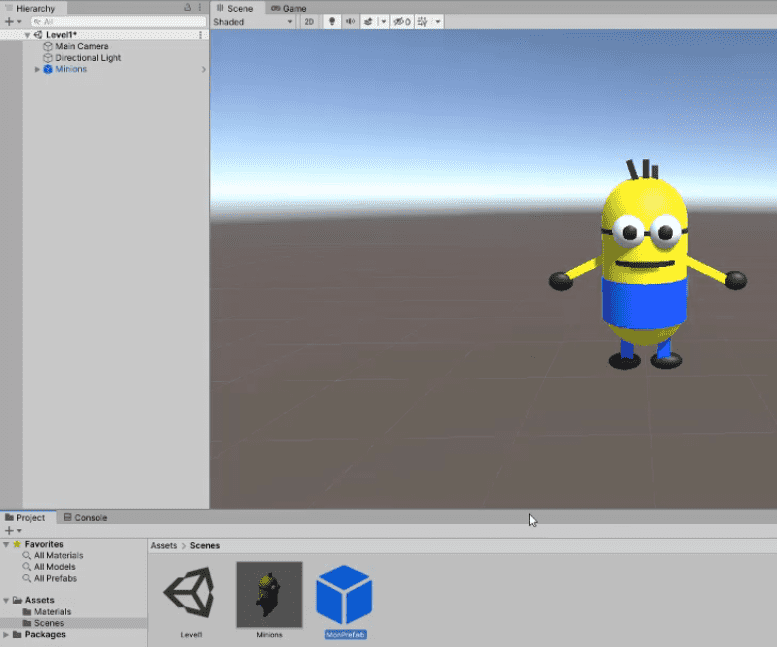Click the Console tab icon
The height and width of the screenshot is (647, 777).
(67, 517)
